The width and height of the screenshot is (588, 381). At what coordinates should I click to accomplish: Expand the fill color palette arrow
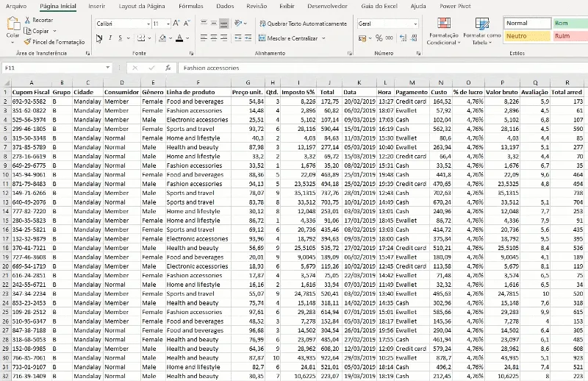[171, 38]
